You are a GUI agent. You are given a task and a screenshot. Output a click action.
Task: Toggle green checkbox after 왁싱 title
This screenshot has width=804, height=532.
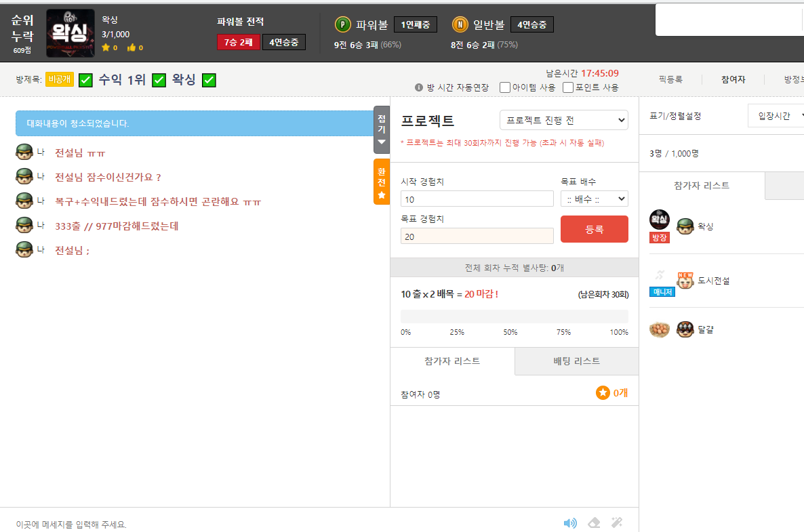pos(209,81)
